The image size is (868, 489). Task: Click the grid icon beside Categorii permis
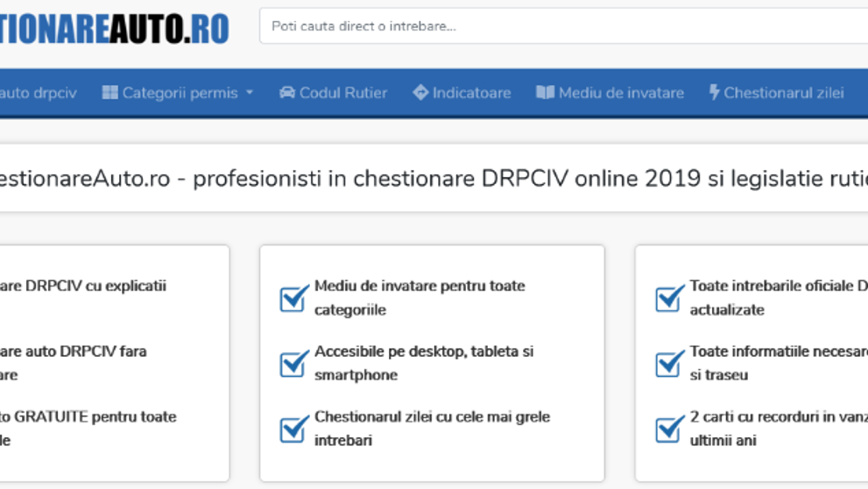click(x=109, y=93)
